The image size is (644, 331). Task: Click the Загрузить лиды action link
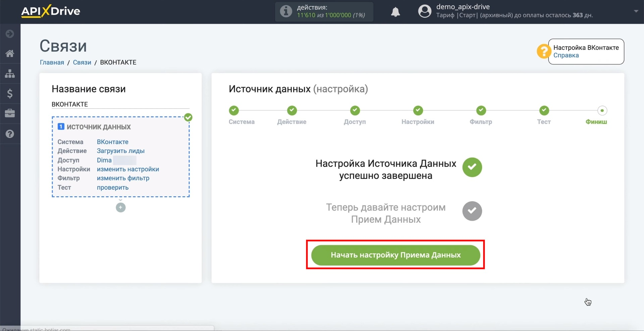point(120,151)
